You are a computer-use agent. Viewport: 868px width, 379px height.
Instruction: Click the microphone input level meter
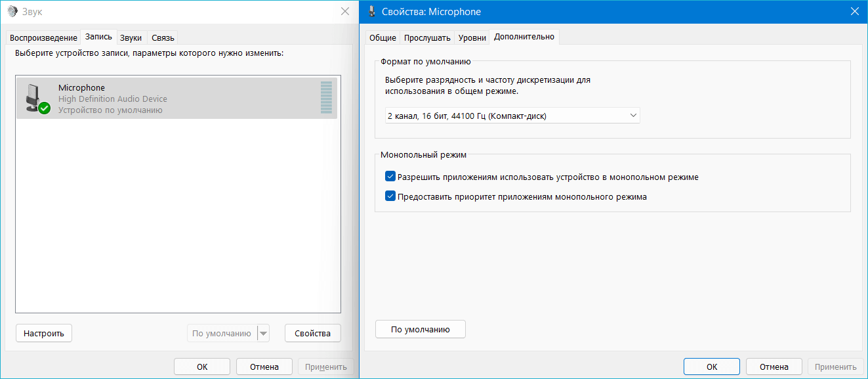point(326,98)
